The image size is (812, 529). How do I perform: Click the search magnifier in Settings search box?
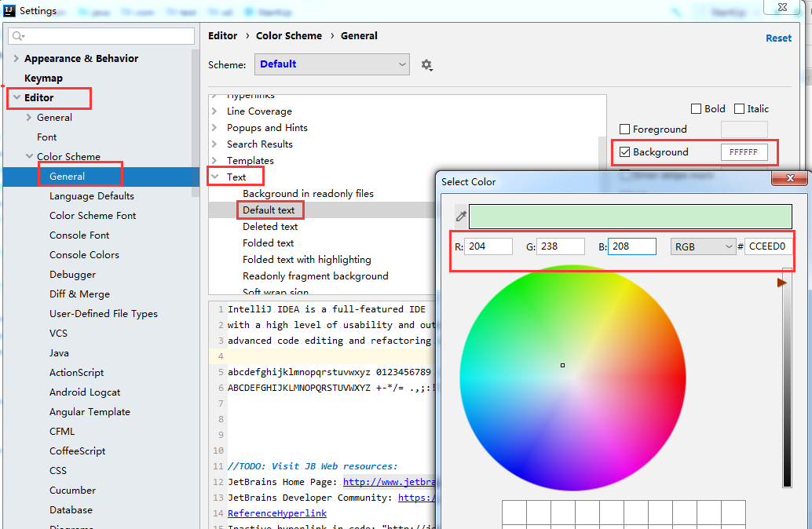click(16, 35)
